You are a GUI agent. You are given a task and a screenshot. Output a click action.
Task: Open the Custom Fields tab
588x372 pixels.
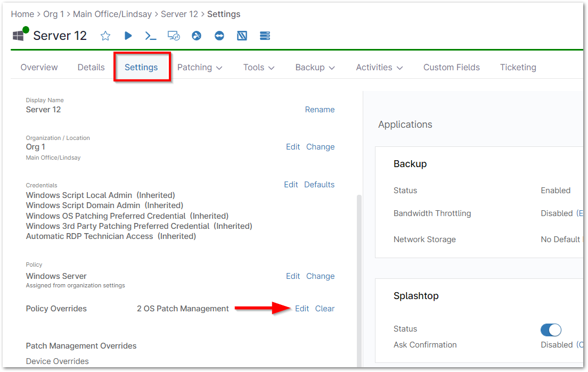[451, 68]
